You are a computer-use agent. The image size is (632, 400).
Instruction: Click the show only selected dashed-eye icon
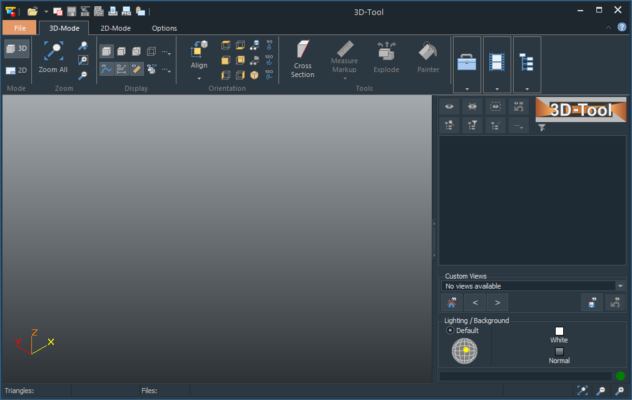[495, 106]
